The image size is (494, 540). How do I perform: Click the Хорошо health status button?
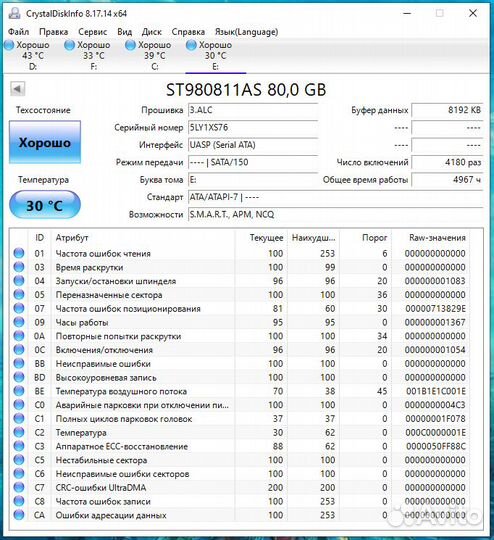(45, 142)
